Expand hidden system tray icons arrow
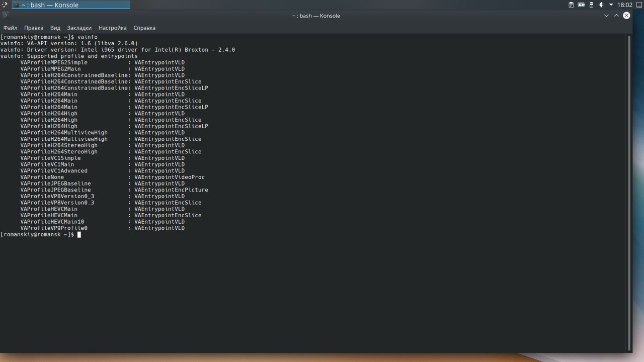This screenshot has width=644, height=362. 611,5
